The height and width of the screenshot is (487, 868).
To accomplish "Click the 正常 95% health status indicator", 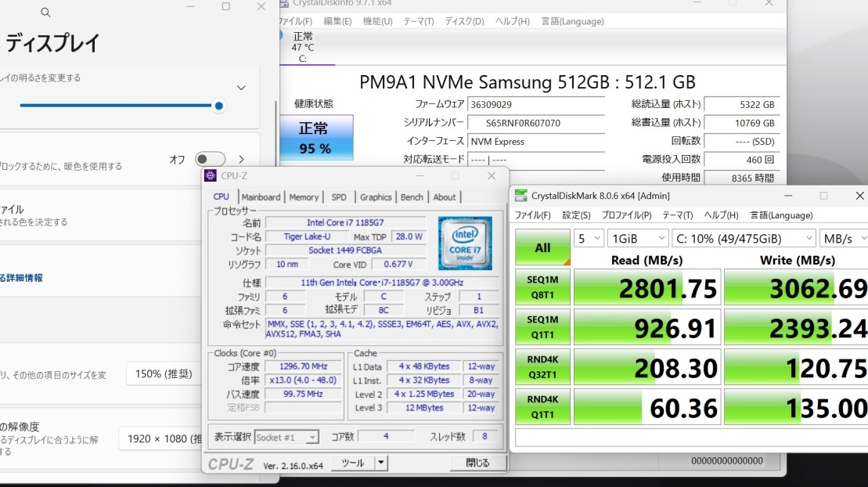I will 315,137.
